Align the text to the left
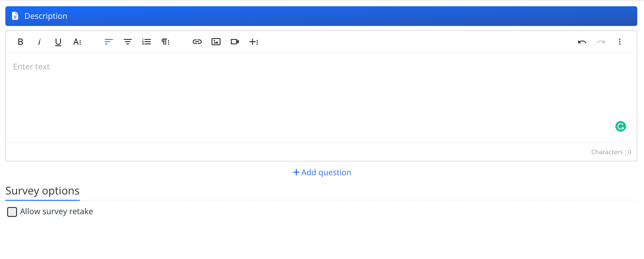Viewport: 644px width, 259px height. point(108,42)
